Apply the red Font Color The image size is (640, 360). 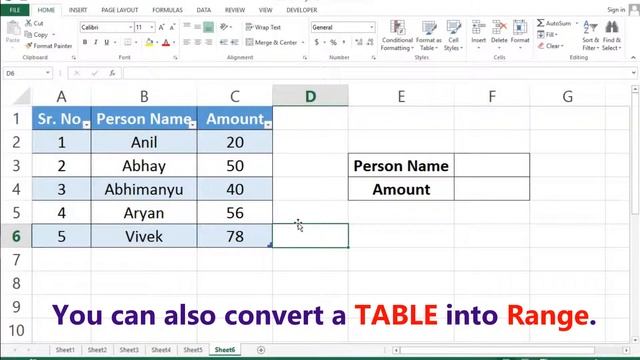coord(166,42)
